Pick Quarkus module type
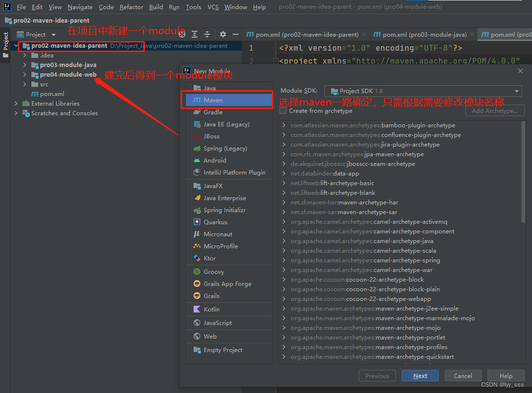The height and width of the screenshot is (393, 532). [x=229, y=222]
